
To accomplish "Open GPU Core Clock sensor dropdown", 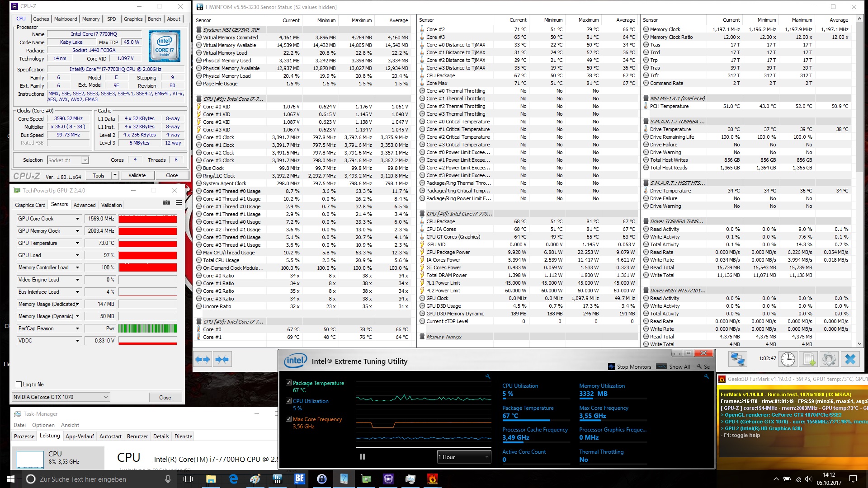I will (x=77, y=219).
